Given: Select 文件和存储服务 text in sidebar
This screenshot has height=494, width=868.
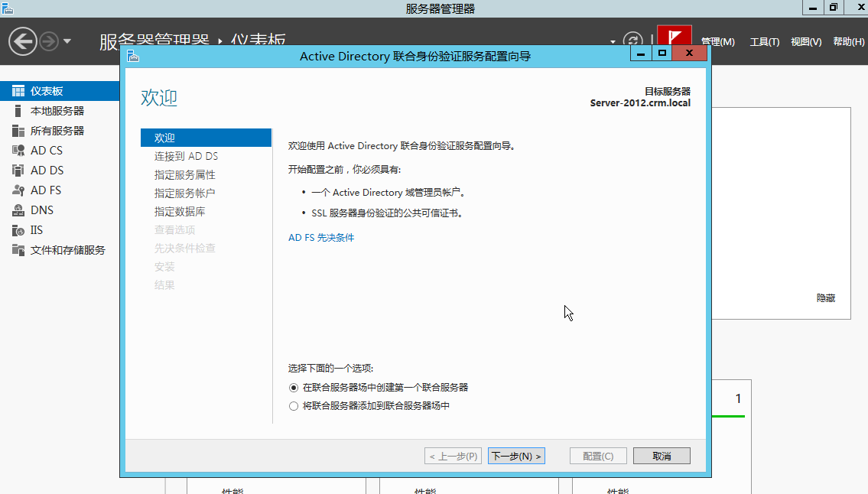Looking at the screenshot, I should [x=67, y=250].
